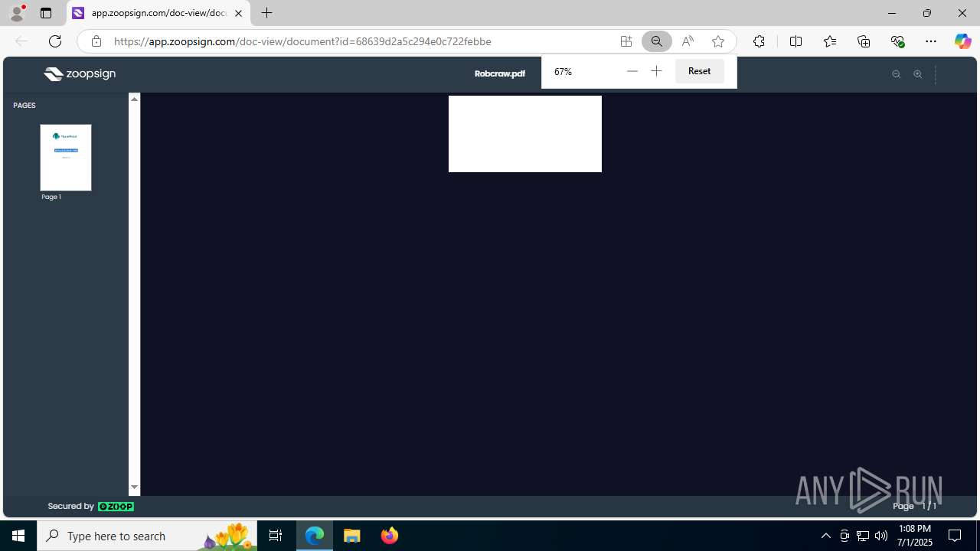This screenshot has width=980, height=551.
Task: Open a new browser tab
Action: coord(266,13)
